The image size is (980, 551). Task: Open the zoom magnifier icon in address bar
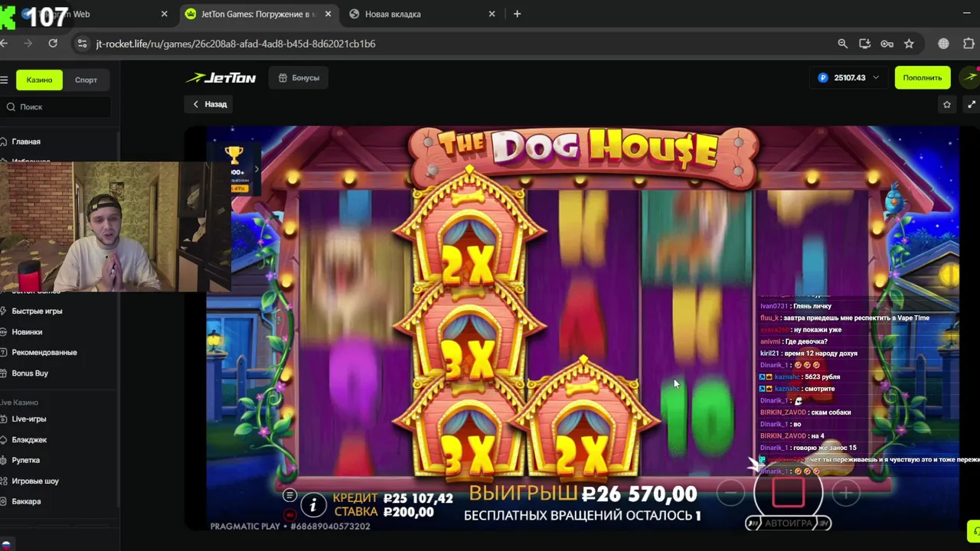[x=842, y=44]
